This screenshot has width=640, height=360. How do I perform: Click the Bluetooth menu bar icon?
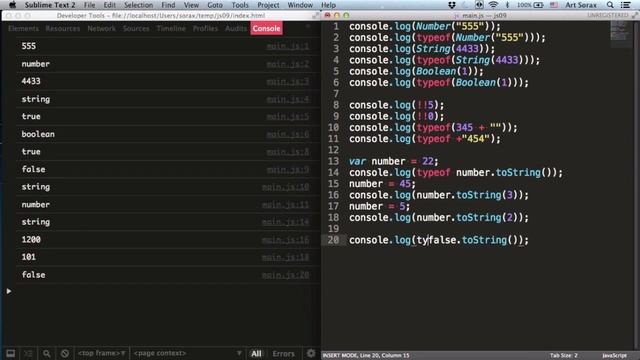point(507,5)
